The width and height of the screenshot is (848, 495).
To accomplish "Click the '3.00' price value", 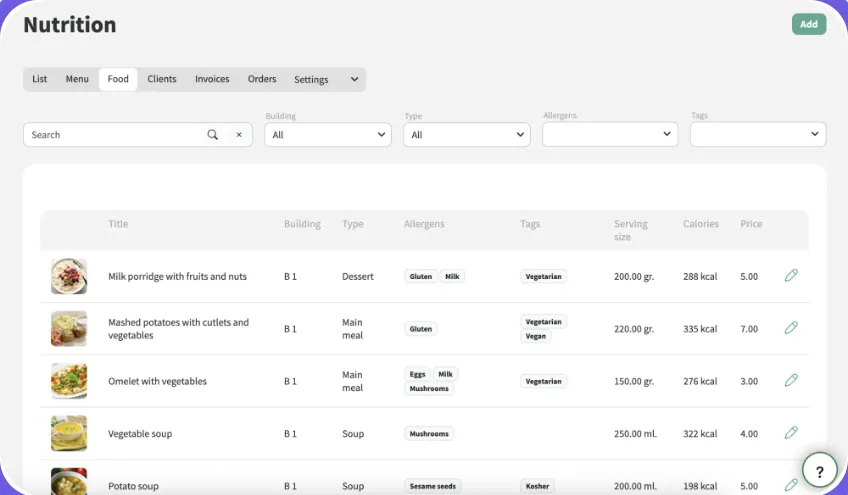I will click(749, 381).
